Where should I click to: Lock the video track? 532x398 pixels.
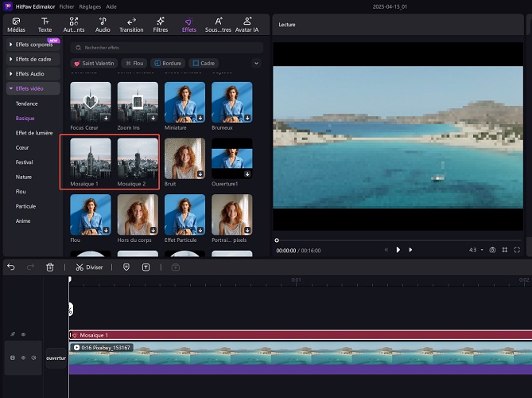(x=13, y=357)
